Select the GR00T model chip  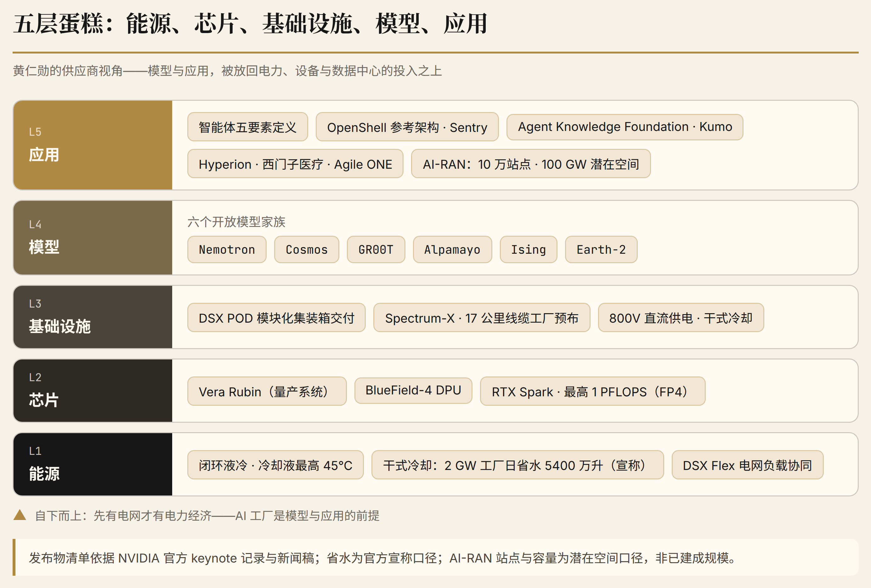click(376, 250)
